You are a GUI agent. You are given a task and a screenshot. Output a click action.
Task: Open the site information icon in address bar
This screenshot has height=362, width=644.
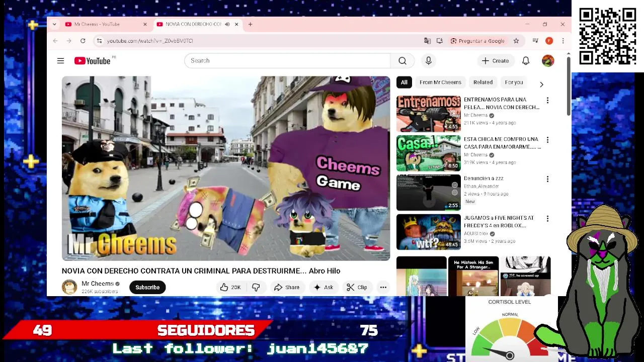pos(99,41)
